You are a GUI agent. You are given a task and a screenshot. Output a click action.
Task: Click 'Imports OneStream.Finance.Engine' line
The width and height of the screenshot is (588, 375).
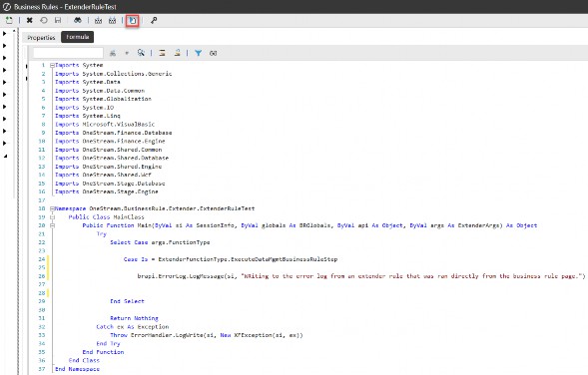pyautogui.click(x=110, y=142)
